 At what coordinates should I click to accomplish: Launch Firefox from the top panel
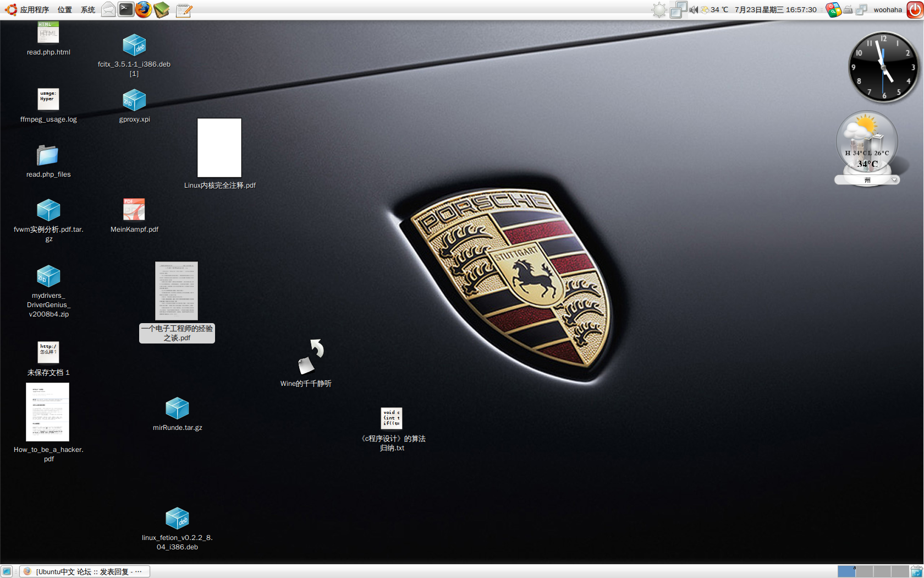click(x=144, y=9)
